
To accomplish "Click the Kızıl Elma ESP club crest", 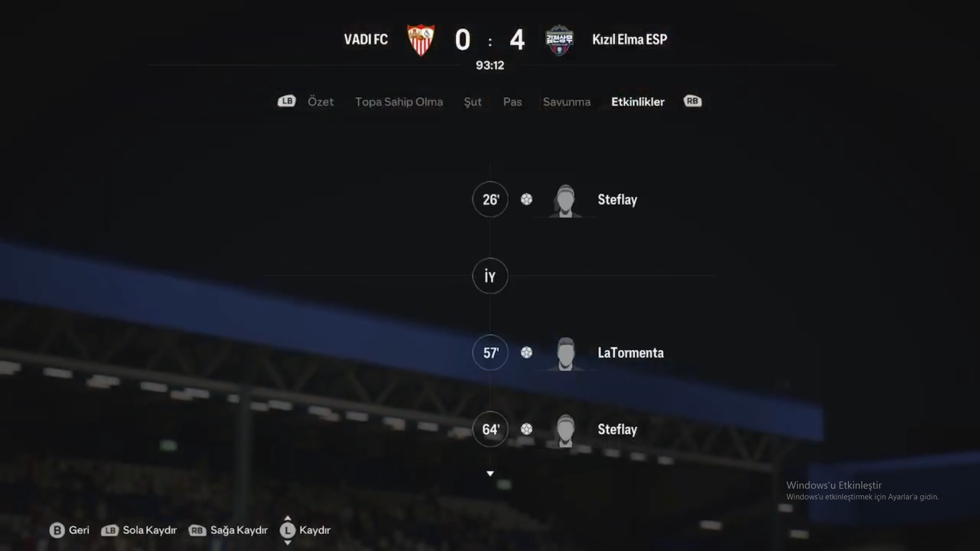I will pos(559,40).
